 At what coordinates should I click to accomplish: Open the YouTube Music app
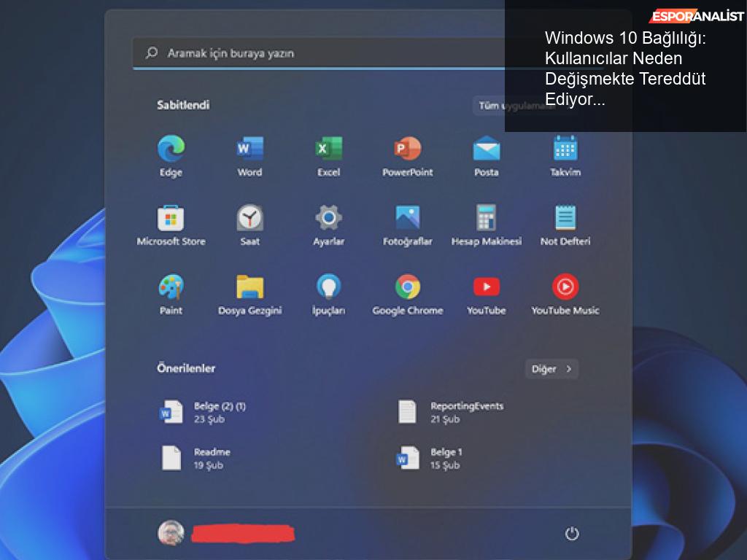pos(565,287)
